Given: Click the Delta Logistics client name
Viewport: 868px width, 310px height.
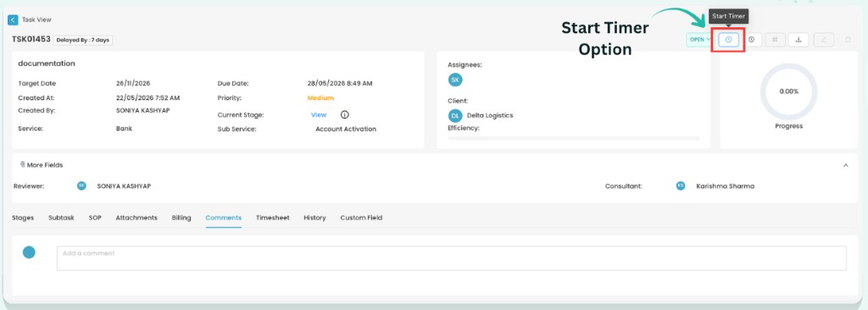Looking at the screenshot, I should pyautogui.click(x=490, y=116).
